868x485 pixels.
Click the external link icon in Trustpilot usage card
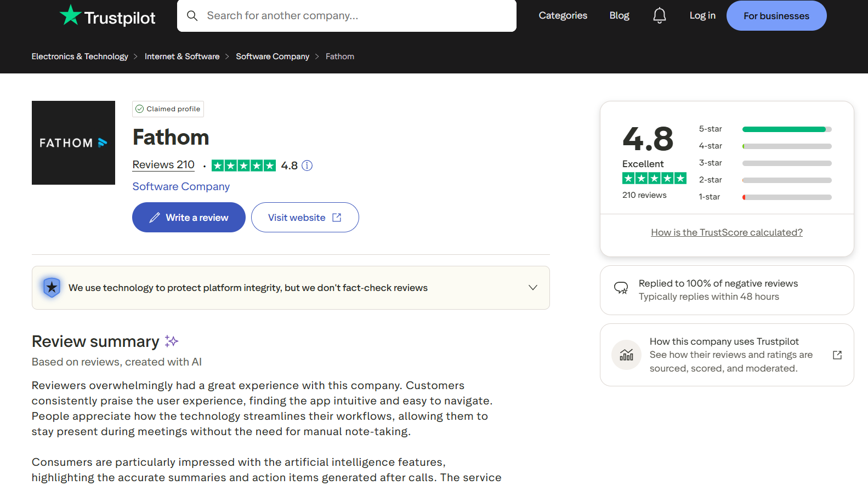point(837,355)
